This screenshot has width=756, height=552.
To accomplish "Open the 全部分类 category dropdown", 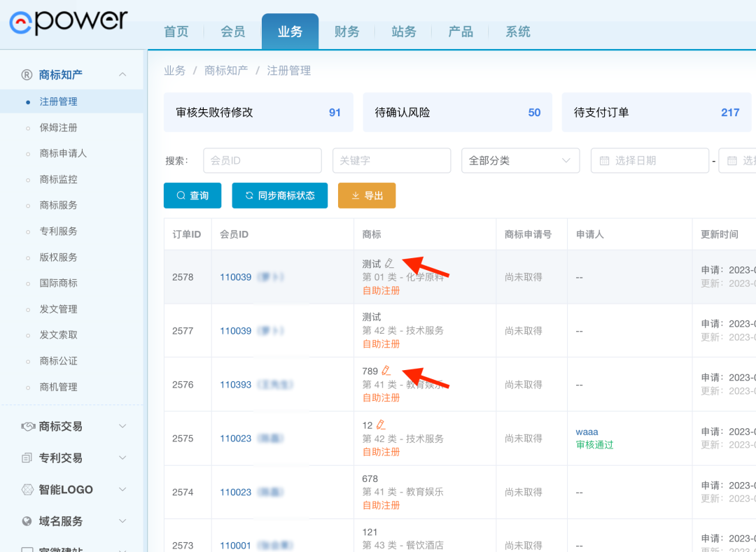I will point(520,161).
